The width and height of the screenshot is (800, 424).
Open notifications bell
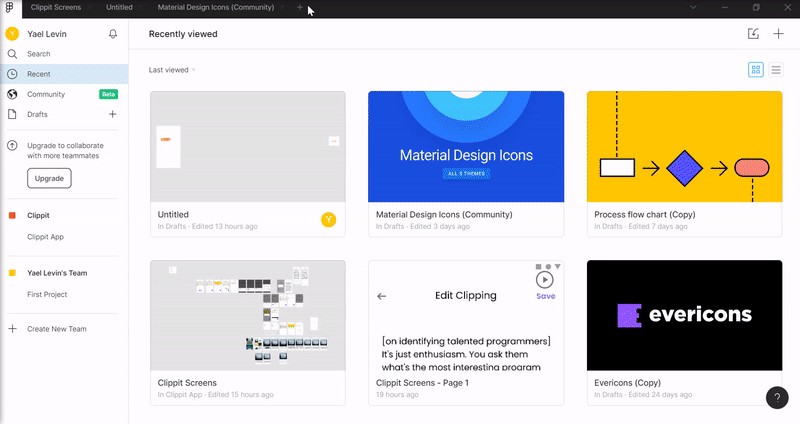point(113,34)
